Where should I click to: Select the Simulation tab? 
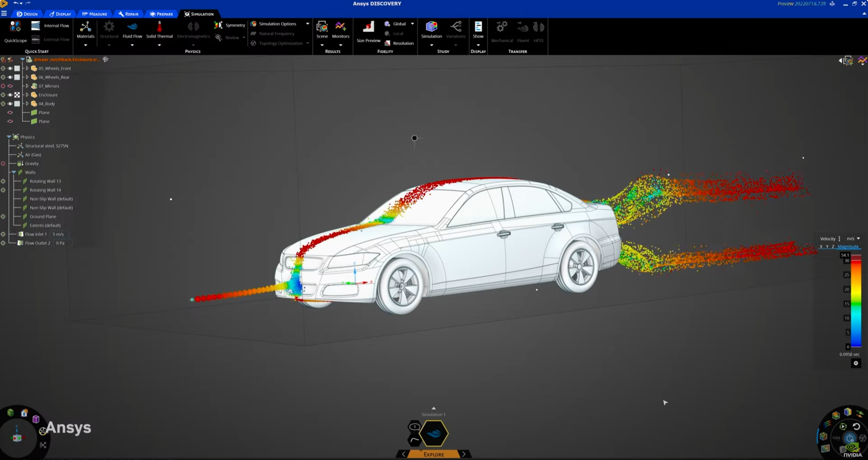199,14
